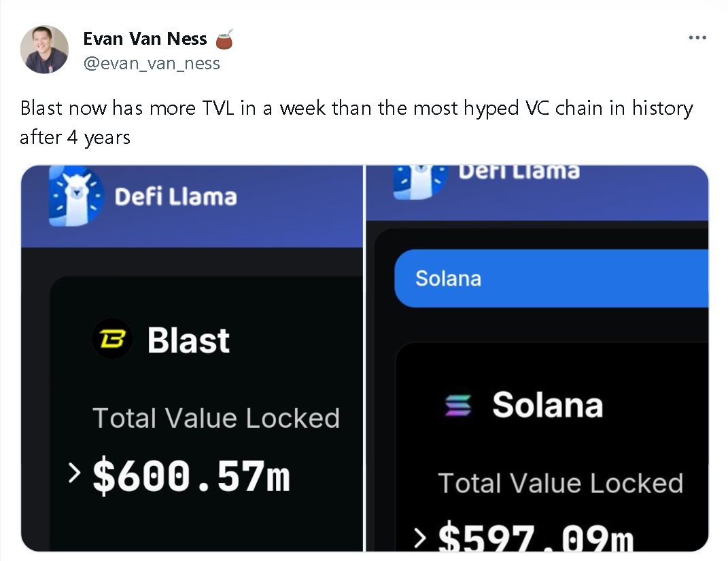Open the Evan Van Ness display name
Viewport: 728px width, 561px height.
point(145,39)
